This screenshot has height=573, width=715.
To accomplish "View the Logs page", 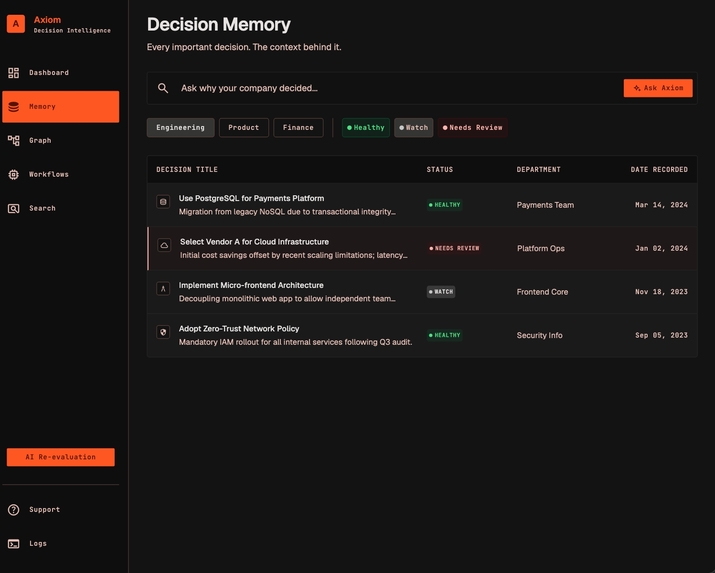I will click(x=61, y=544).
